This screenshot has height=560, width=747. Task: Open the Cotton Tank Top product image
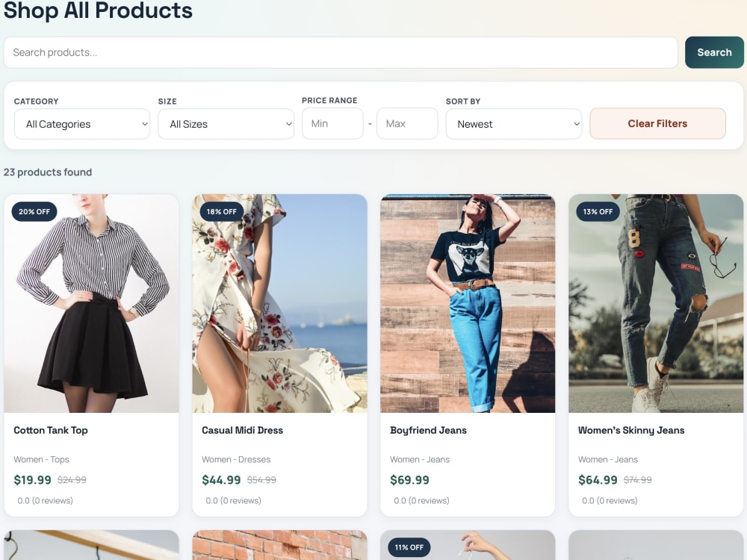[91, 303]
